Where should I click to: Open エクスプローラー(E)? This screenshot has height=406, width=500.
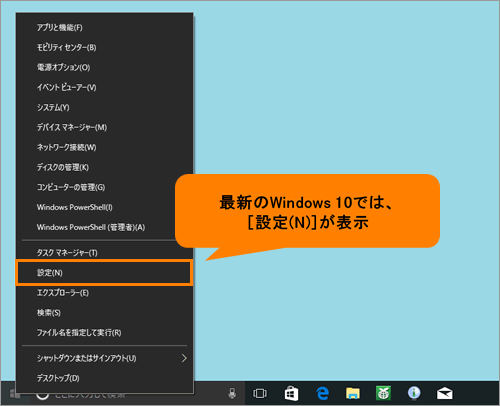point(104,293)
